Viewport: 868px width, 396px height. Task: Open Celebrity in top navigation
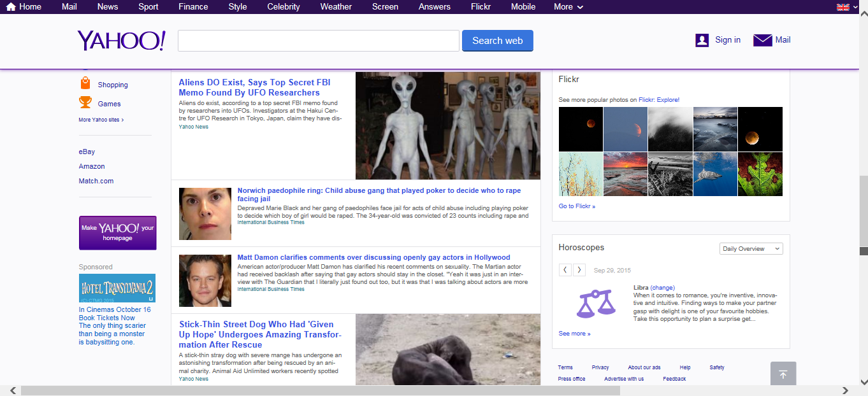pos(284,6)
